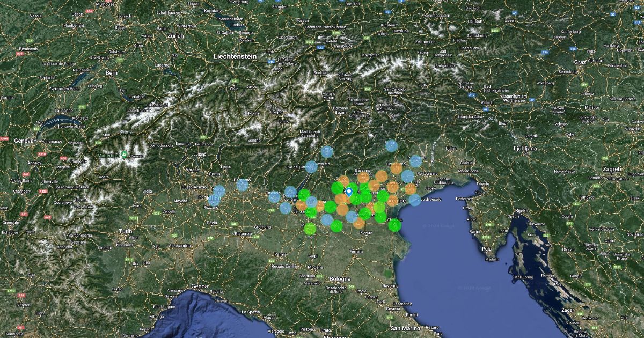Click the white location pin near Vicenza
644x338 pixels.
click(349, 192)
